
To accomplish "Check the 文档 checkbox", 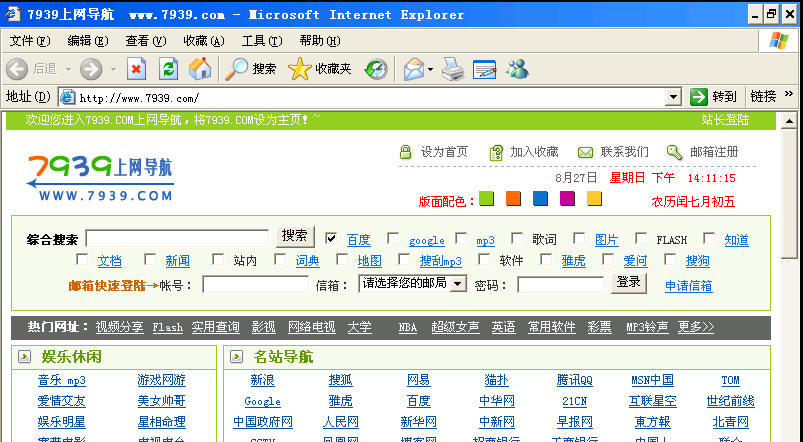I will [x=81, y=259].
